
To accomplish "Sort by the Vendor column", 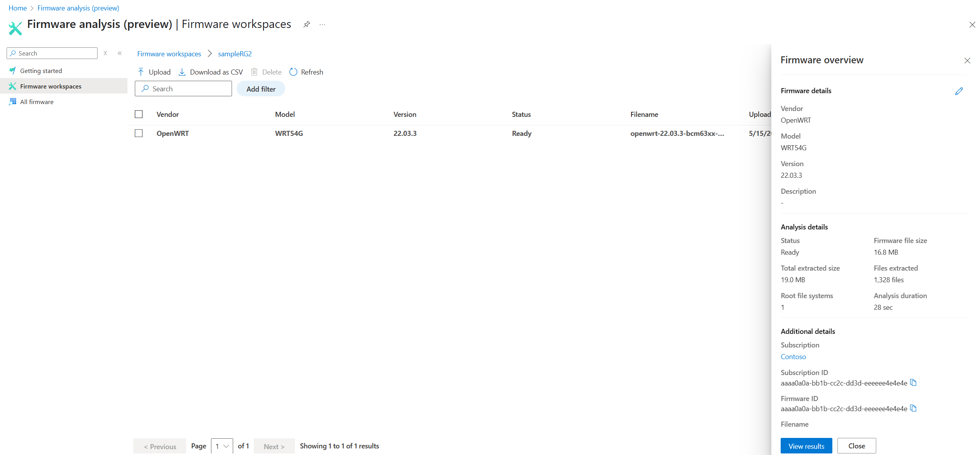I will [x=168, y=115].
